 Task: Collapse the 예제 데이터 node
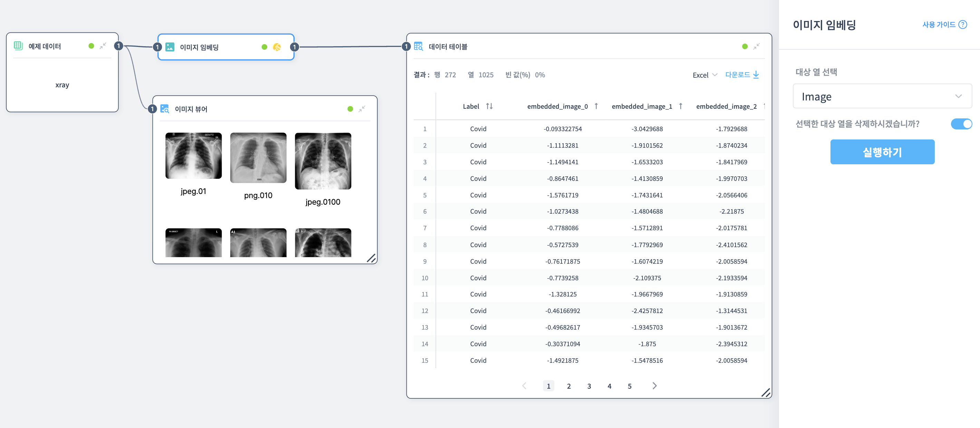(x=103, y=46)
